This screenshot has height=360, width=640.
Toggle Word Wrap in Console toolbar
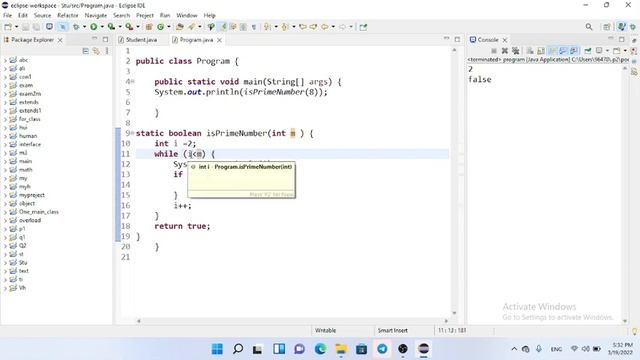click(552, 51)
